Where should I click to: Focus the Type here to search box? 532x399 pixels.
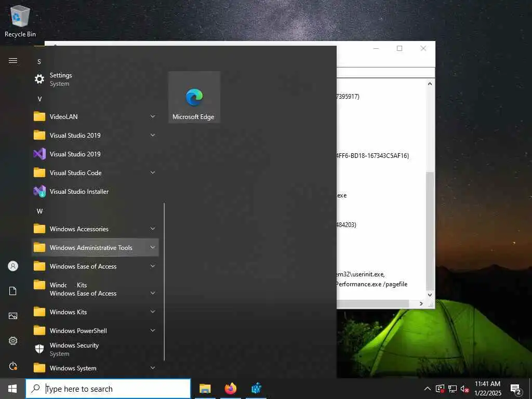tap(108, 389)
